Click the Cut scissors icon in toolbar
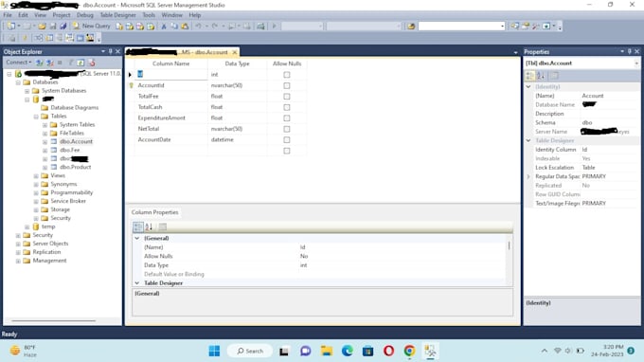Screen dimensions: 644x362 click(x=164, y=27)
